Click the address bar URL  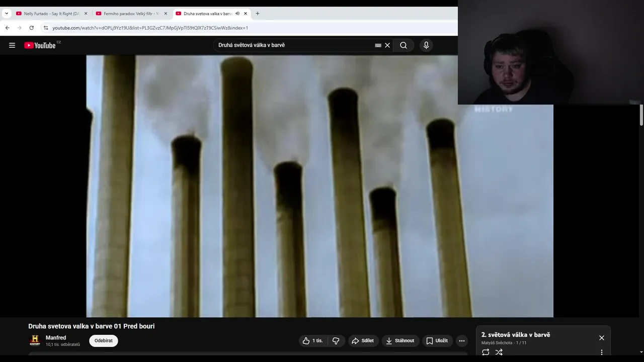[150, 28]
